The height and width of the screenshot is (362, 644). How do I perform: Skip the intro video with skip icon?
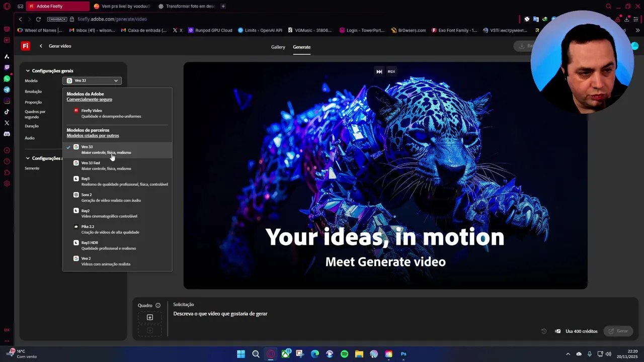click(379, 71)
